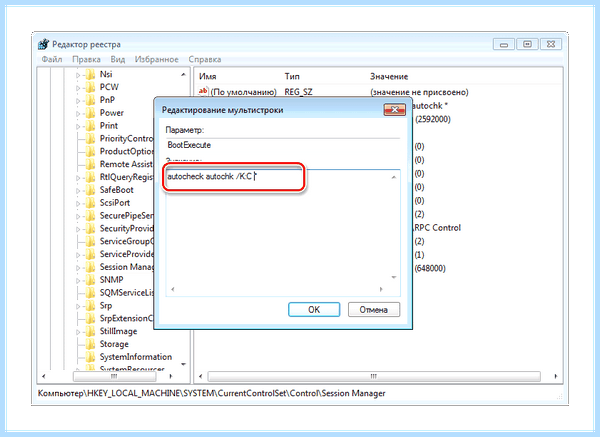Click the SystemInformation folder icon

point(90,357)
